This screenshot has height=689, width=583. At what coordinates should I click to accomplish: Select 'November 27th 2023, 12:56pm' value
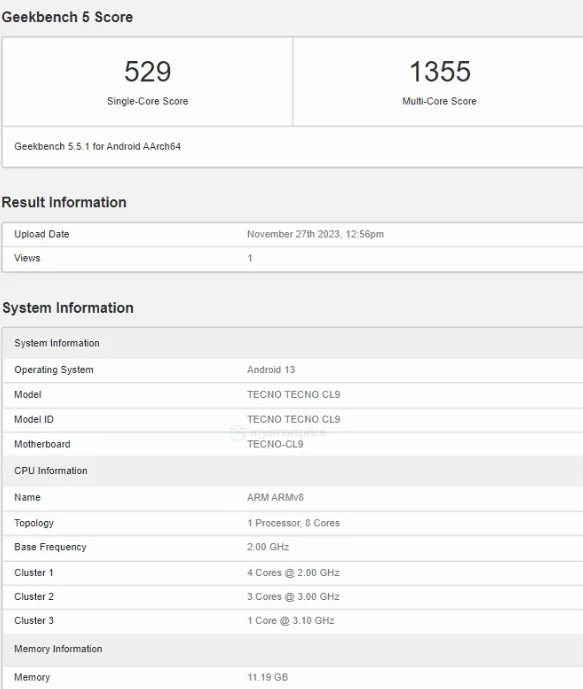[315, 234]
